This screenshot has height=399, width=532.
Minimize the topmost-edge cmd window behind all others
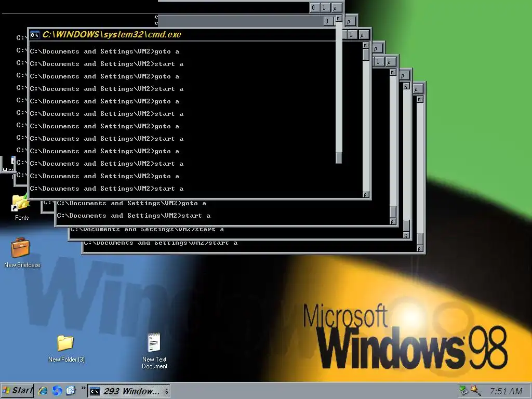313,7
